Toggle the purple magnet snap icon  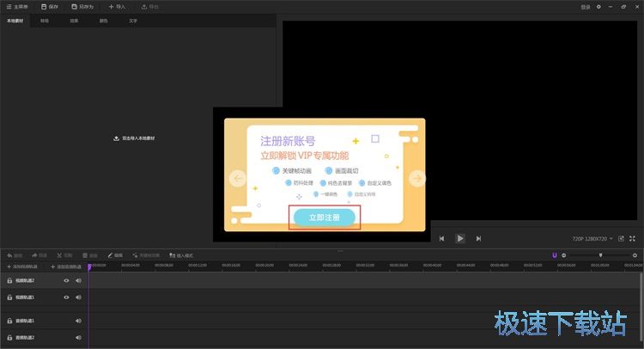555,255
